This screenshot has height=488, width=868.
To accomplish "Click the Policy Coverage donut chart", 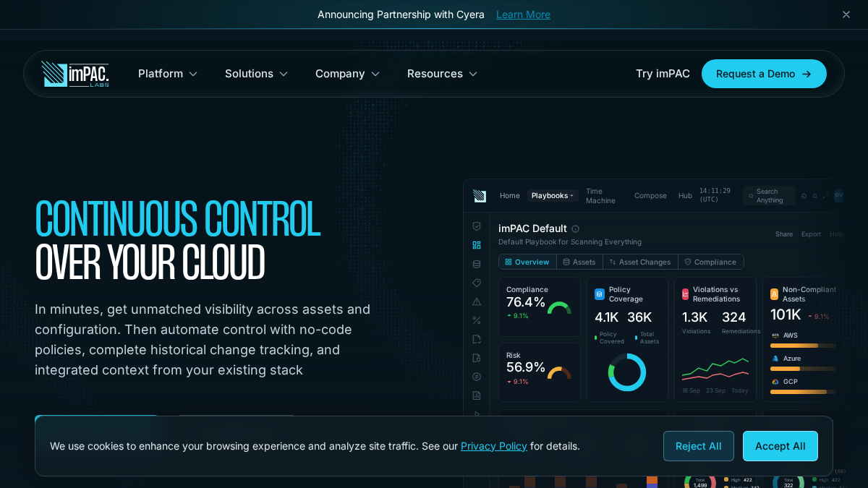I will pos(627,372).
